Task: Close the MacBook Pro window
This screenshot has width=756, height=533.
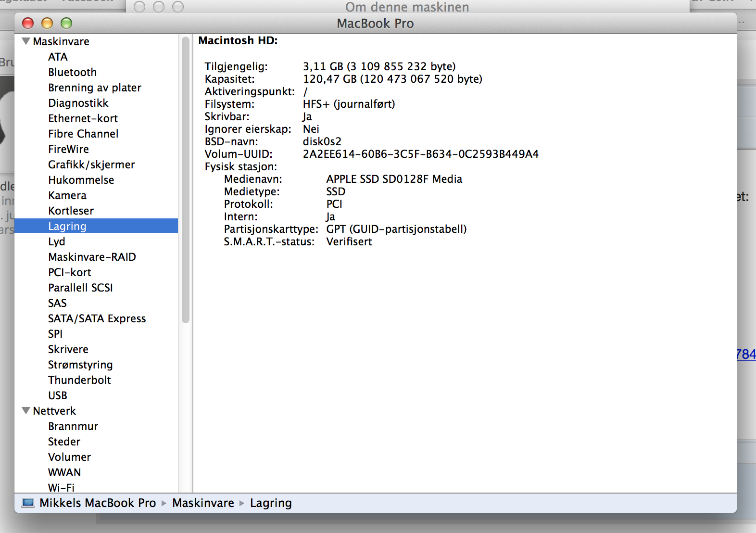Action: (28, 23)
